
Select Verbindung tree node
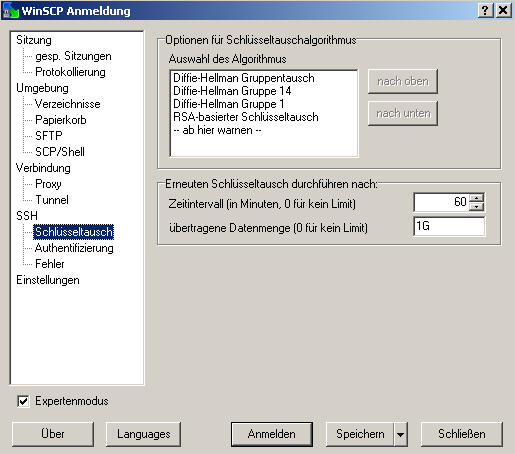(43, 168)
